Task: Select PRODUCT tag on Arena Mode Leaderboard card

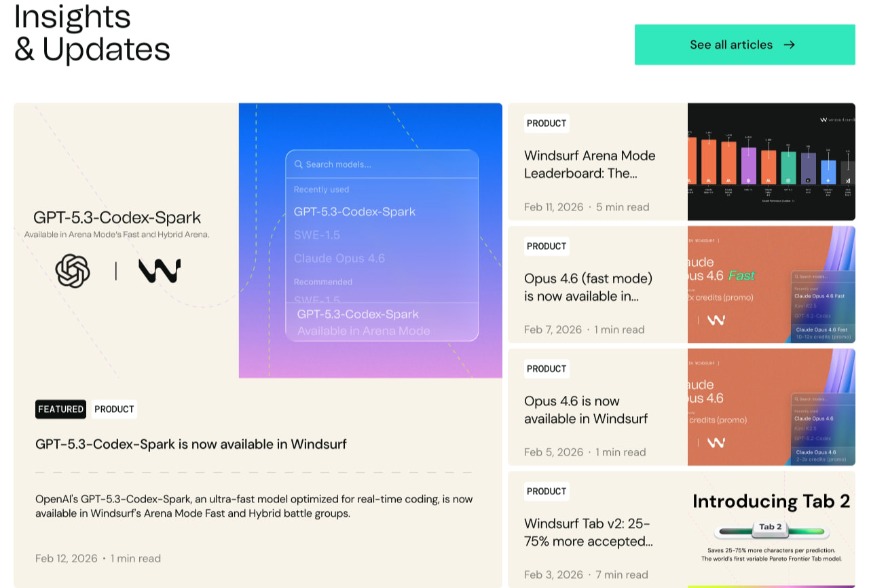Action: [547, 124]
